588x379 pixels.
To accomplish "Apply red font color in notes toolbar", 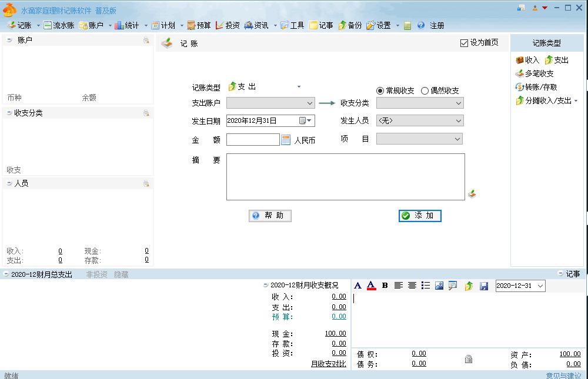I will (x=371, y=286).
